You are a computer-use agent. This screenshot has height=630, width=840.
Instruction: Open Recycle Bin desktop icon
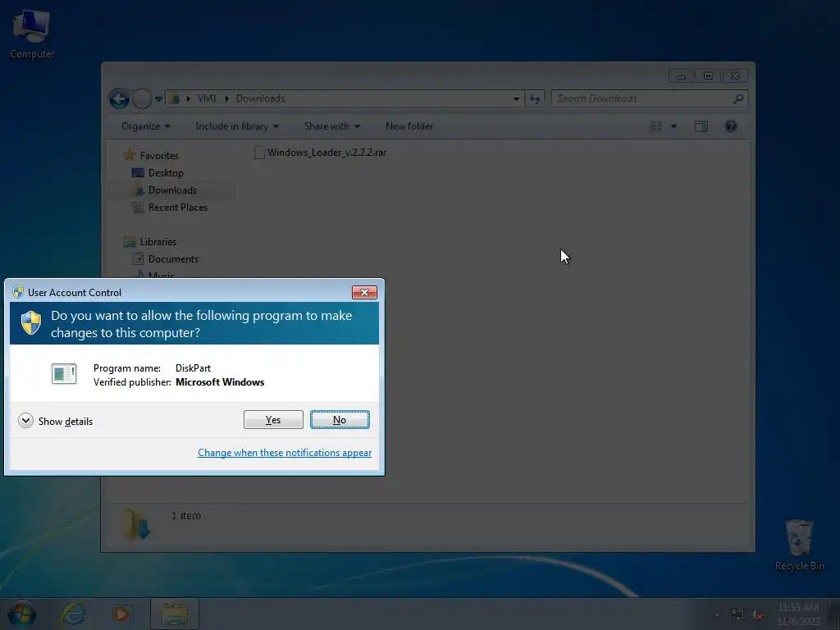799,545
